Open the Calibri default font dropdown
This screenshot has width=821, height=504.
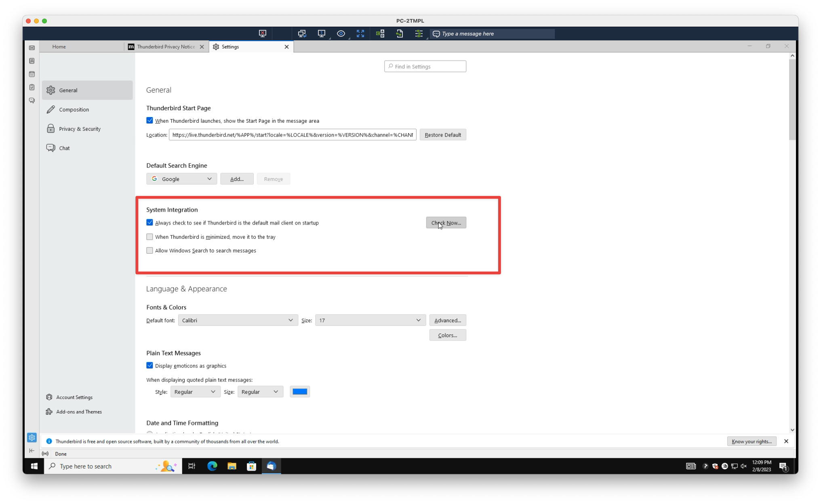tap(238, 320)
